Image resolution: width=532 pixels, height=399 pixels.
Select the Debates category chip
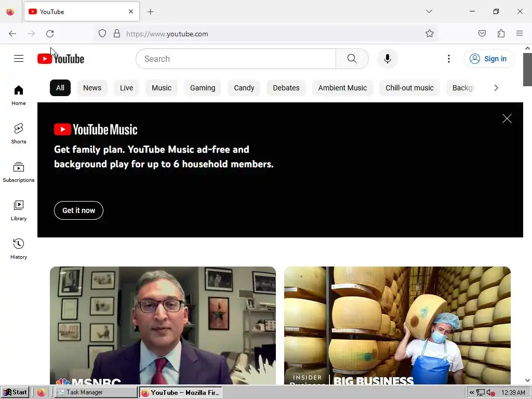click(286, 88)
